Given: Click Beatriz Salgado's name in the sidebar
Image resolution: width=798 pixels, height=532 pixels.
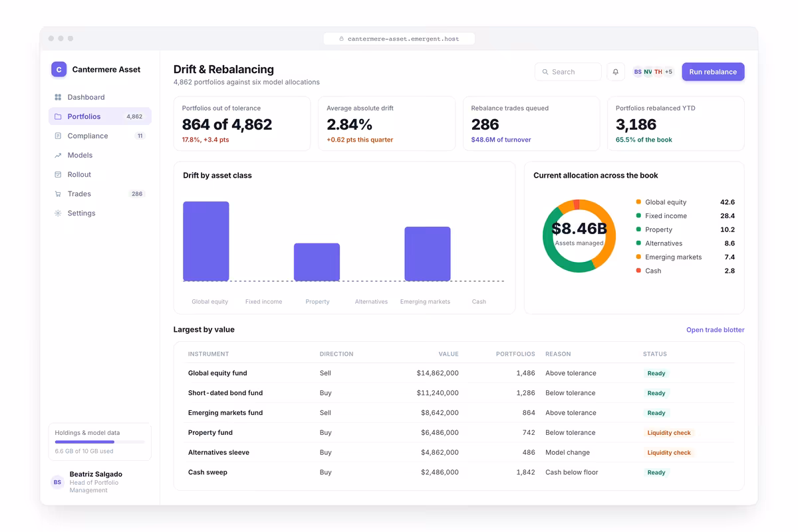Looking at the screenshot, I should (96, 474).
